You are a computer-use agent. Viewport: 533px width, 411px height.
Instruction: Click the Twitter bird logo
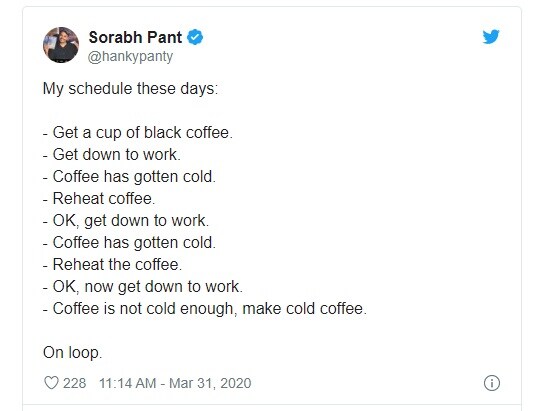(491, 37)
